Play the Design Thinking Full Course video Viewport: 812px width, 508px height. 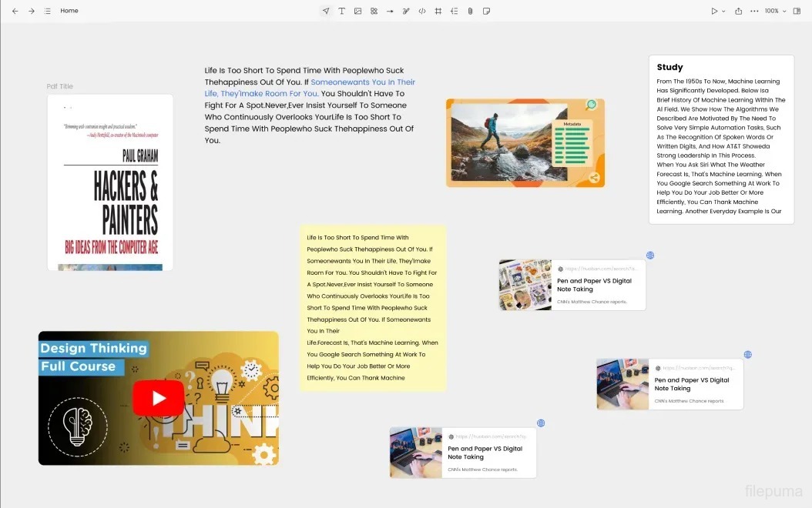(x=158, y=398)
